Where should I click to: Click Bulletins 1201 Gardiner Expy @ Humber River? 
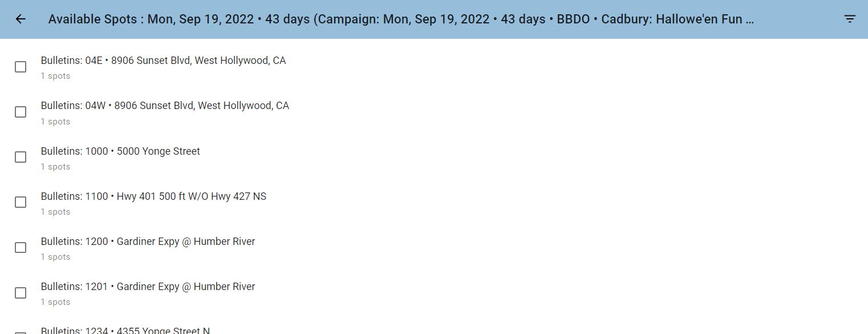[x=434, y=293]
